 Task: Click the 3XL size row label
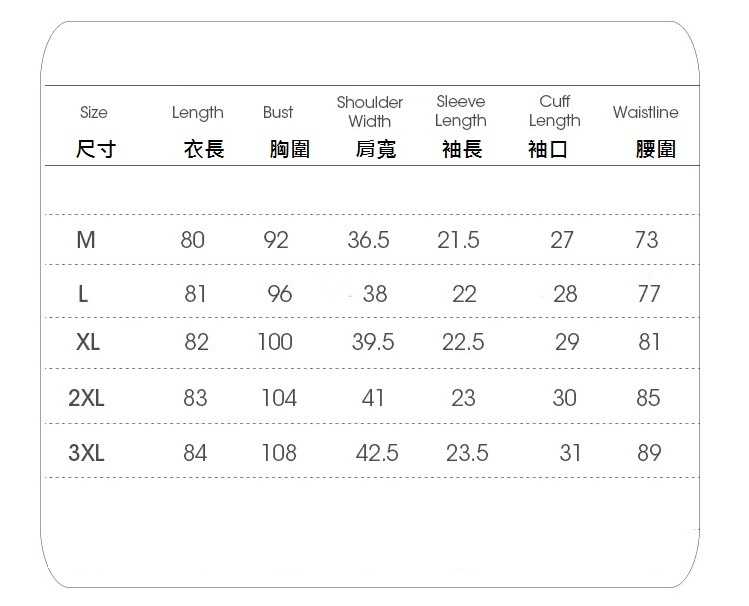click(x=87, y=453)
